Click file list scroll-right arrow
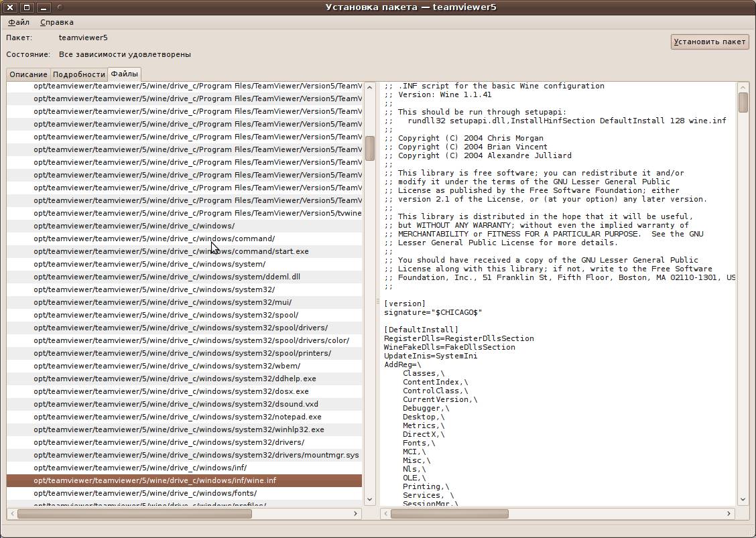Screen dimensions: 756x538 pos(356,513)
